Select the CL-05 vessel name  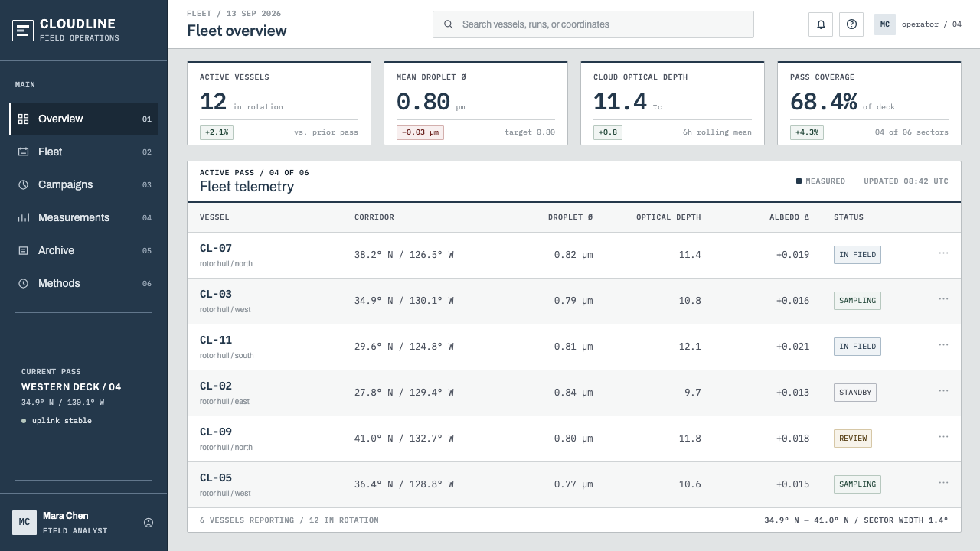(x=216, y=478)
